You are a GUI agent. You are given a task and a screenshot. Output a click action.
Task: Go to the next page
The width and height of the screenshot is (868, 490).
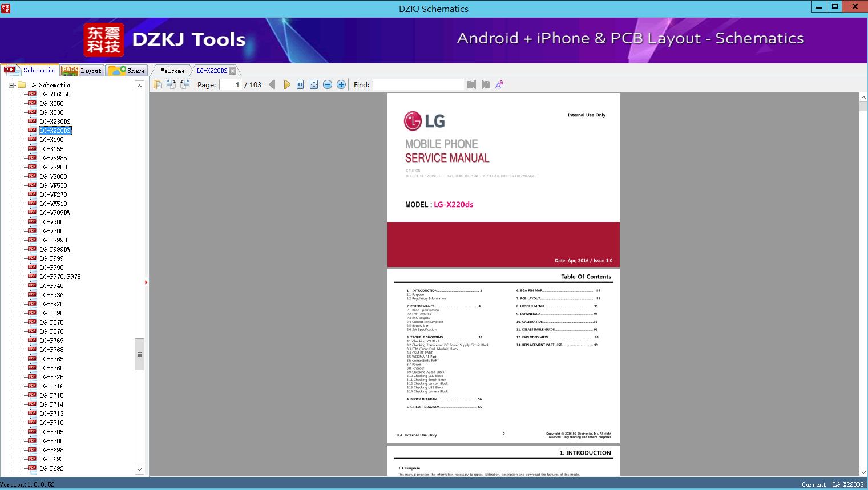point(286,84)
